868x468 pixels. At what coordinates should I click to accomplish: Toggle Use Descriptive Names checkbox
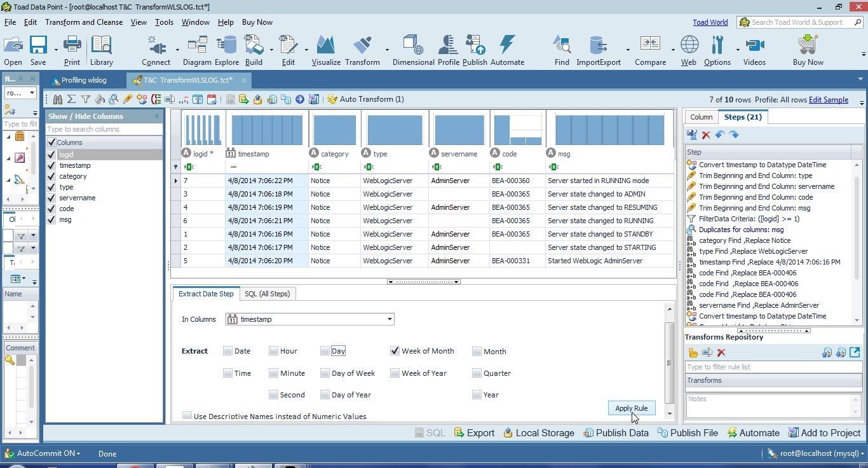187,416
